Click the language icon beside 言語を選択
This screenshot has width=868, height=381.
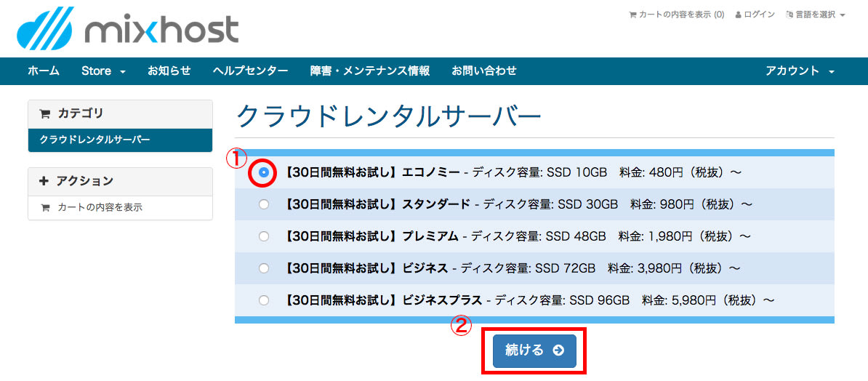point(789,15)
